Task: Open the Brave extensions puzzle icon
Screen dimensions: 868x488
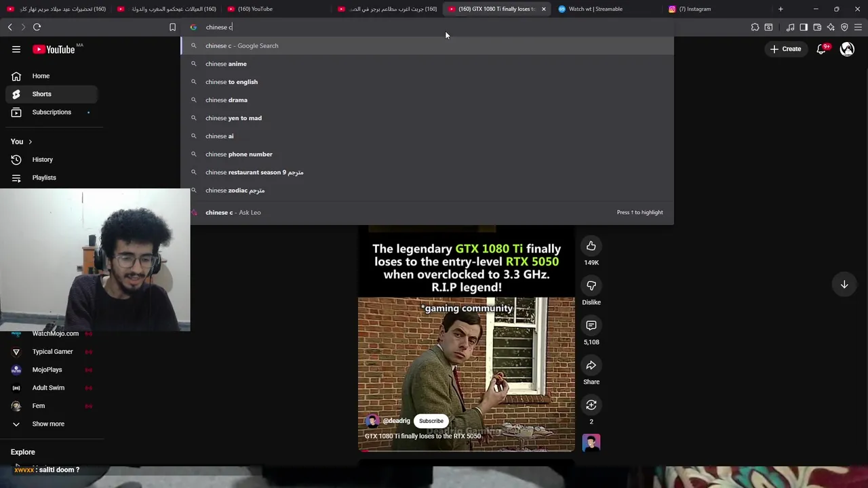Action: click(755, 27)
